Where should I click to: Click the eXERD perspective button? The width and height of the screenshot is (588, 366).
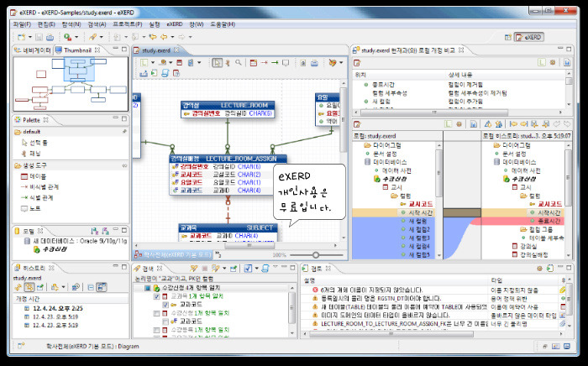[x=528, y=37]
